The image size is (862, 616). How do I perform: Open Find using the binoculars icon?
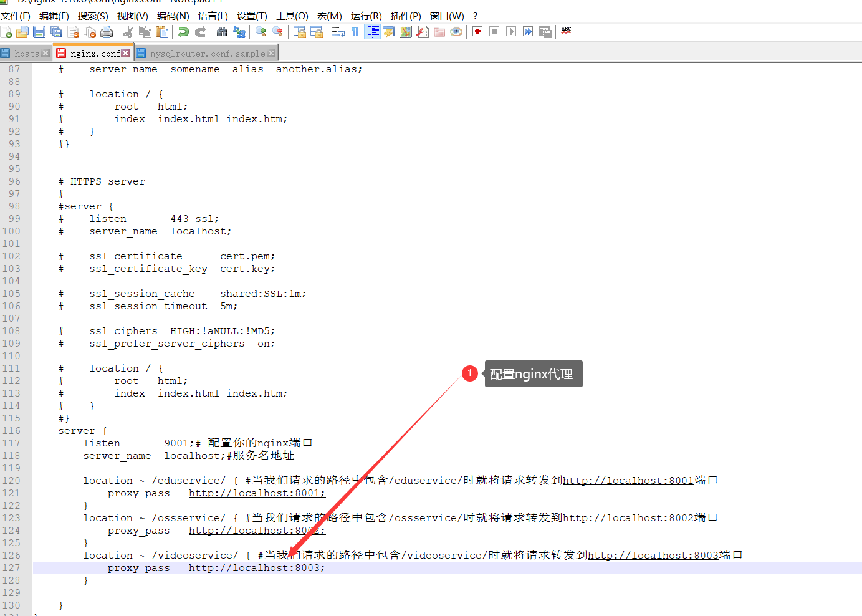click(222, 32)
